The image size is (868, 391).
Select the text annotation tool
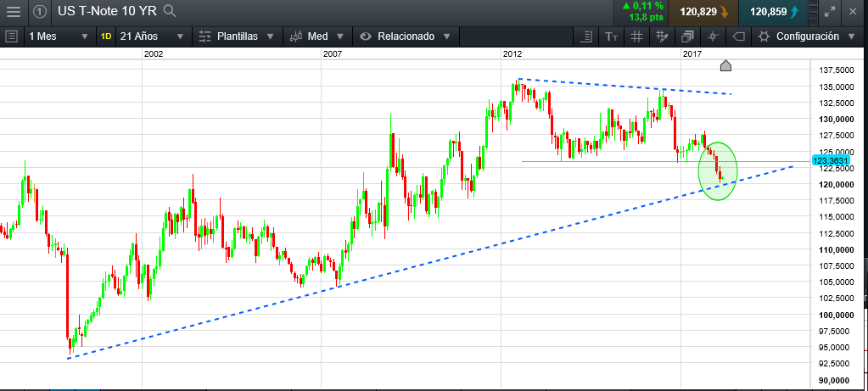point(611,37)
